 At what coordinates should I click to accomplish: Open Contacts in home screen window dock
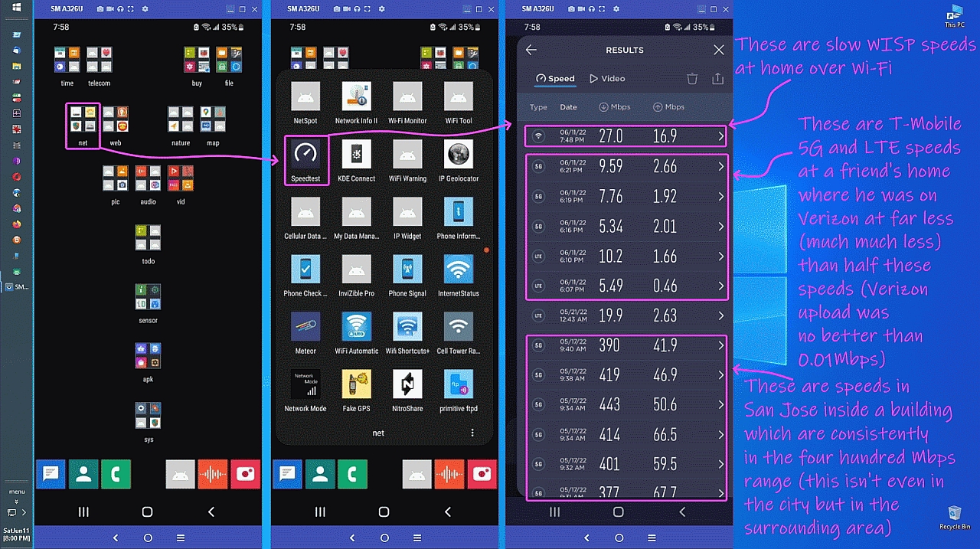click(83, 475)
